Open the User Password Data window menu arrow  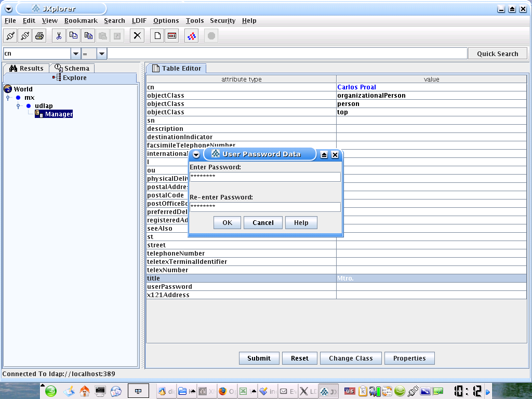tap(196, 154)
